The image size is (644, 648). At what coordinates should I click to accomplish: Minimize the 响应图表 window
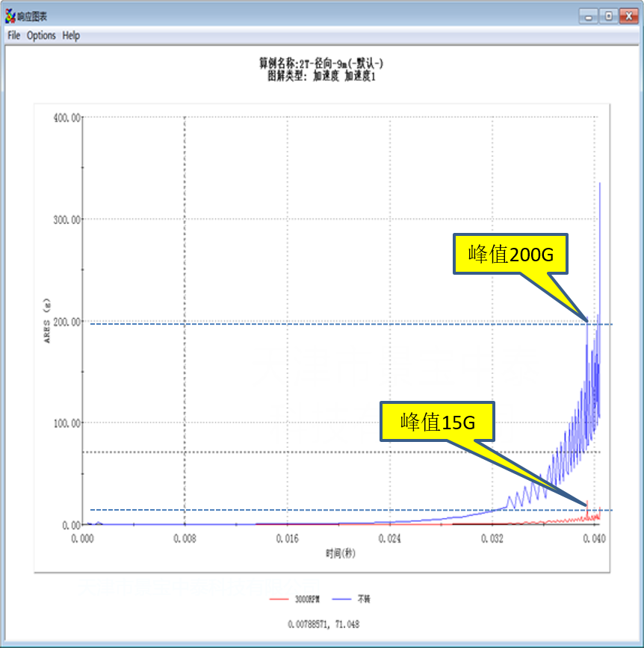[590, 15]
